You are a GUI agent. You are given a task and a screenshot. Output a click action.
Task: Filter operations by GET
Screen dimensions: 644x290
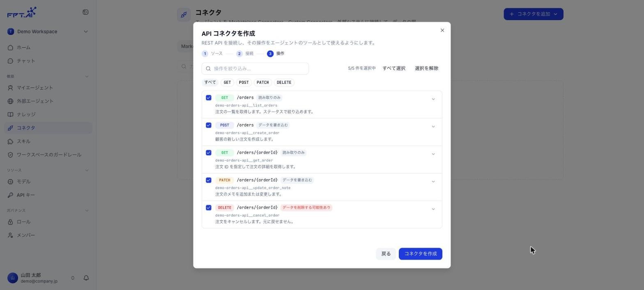click(227, 83)
